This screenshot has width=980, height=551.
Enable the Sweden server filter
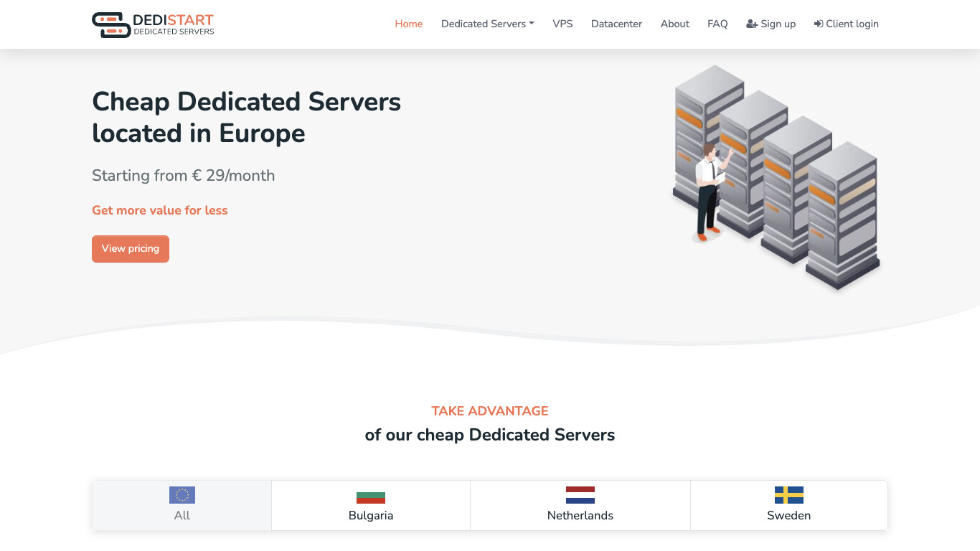(788, 505)
